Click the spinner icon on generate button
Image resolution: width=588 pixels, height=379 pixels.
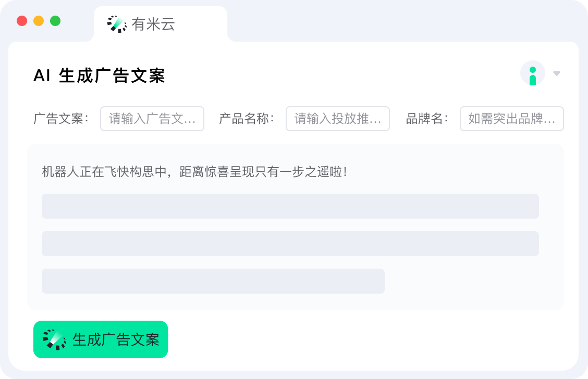click(x=54, y=339)
